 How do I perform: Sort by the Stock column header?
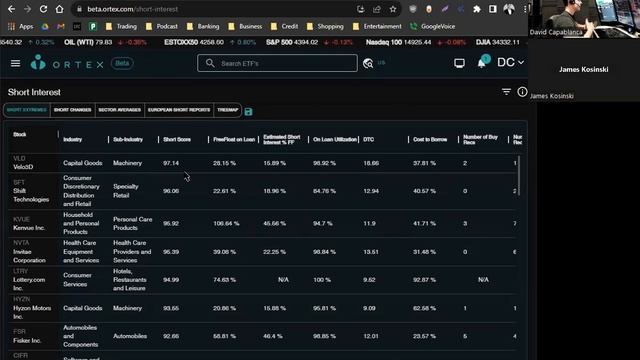(20, 135)
